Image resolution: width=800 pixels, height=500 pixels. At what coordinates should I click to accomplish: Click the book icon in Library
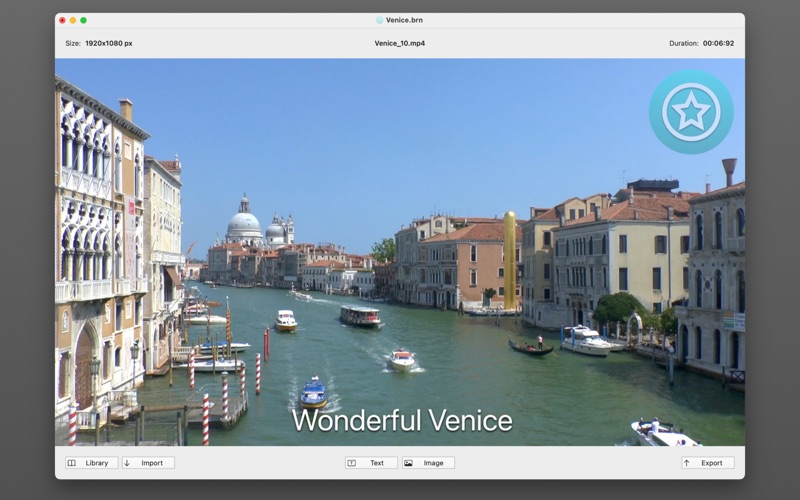click(72, 463)
